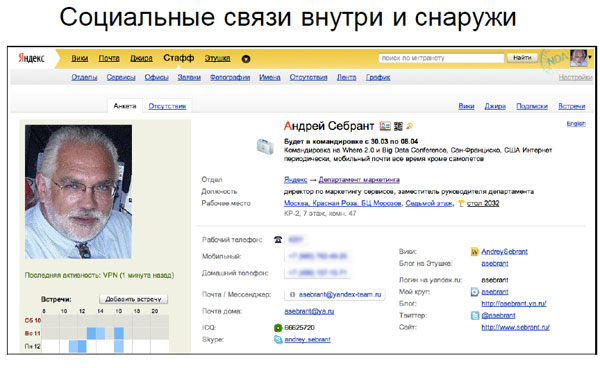Open the profile's Вики link at right
This screenshot has width=600, height=368.
tap(466, 106)
